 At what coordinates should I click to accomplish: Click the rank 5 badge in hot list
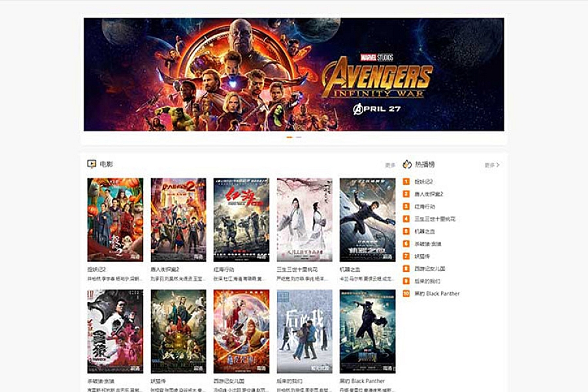click(x=406, y=231)
